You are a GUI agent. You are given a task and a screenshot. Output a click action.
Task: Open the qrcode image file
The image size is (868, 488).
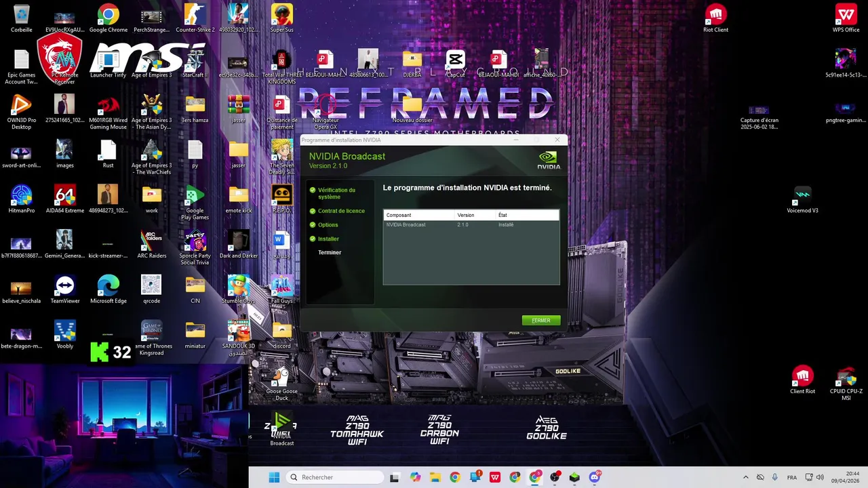click(x=152, y=290)
